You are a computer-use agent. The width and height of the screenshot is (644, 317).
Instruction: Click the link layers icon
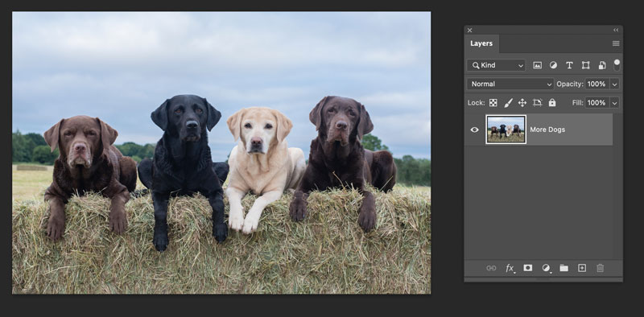tap(491, 268)
